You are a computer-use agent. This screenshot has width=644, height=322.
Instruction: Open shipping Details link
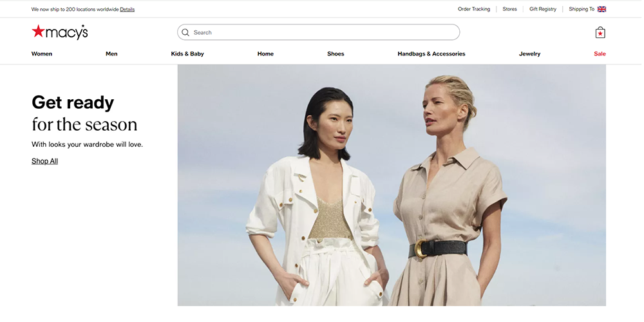pos(127,10)
